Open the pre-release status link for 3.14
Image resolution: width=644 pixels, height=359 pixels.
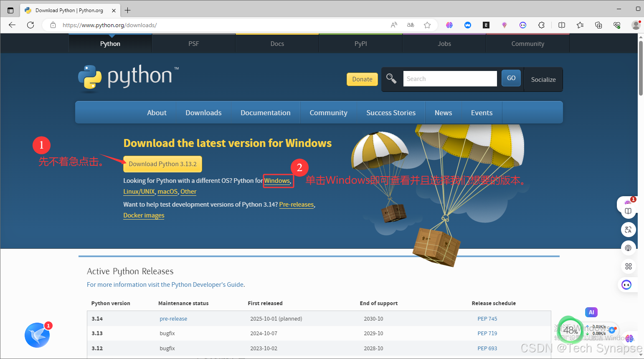(173, 319)
